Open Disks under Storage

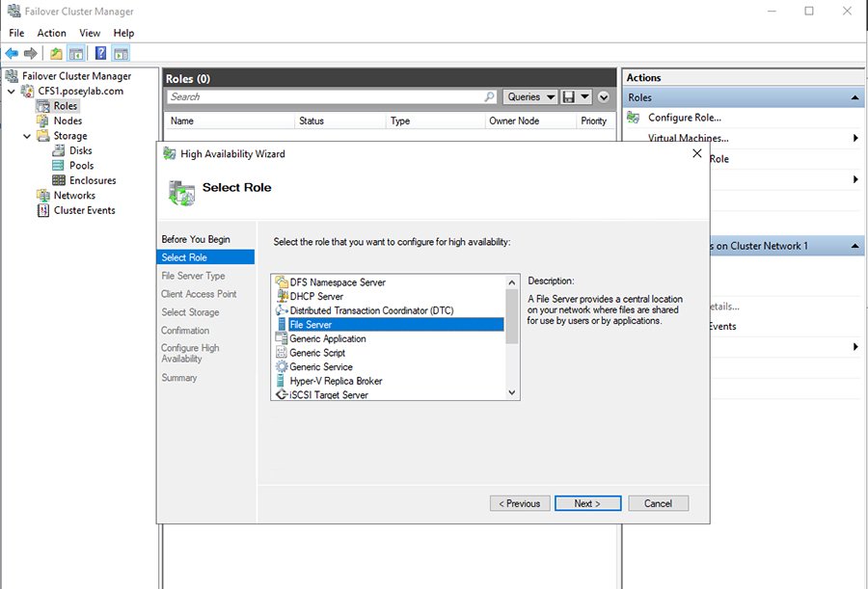(80, 150)
